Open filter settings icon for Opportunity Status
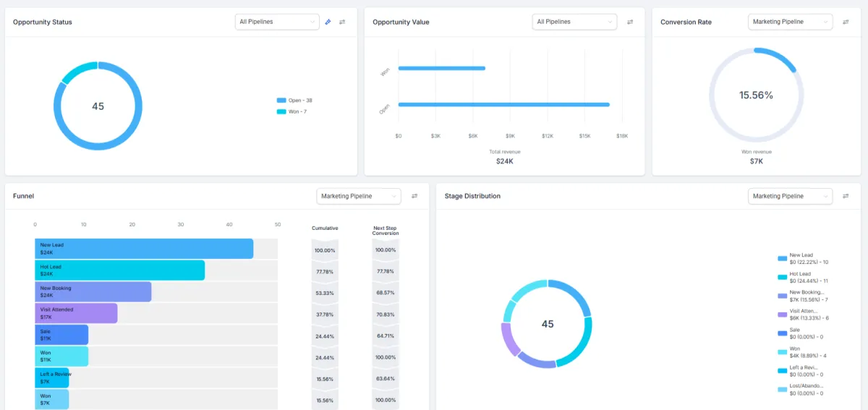 342,22
